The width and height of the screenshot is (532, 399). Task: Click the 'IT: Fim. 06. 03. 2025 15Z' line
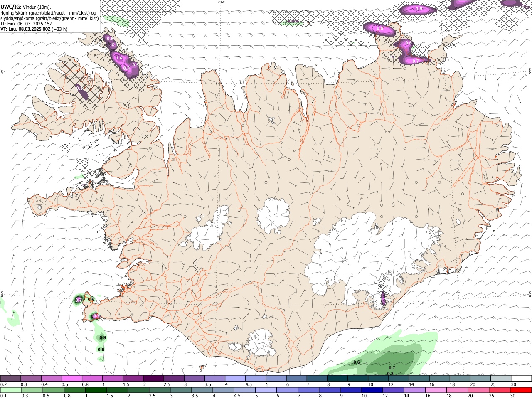pyautogui.click(x=26, y=24)
